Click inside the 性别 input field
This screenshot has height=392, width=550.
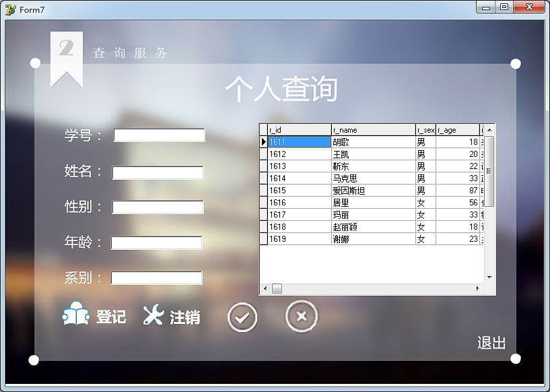point(158,207)
